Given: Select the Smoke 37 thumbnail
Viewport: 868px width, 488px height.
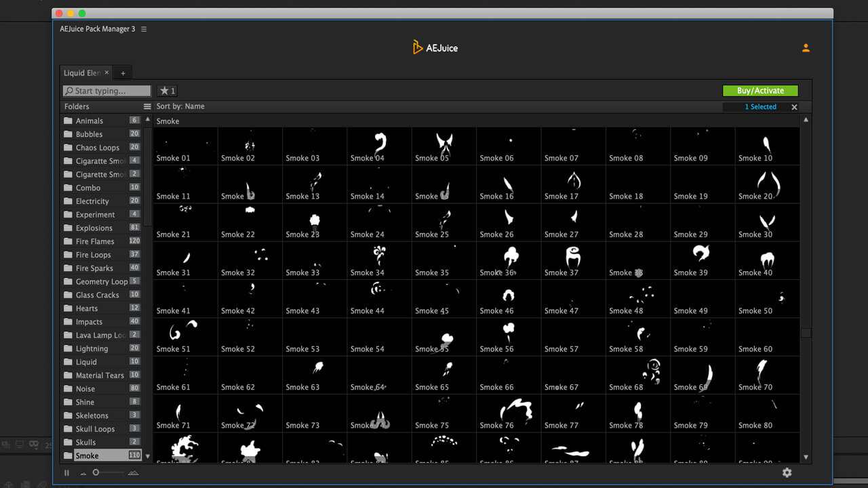Looking at the screenshot, I should (573, 260).
